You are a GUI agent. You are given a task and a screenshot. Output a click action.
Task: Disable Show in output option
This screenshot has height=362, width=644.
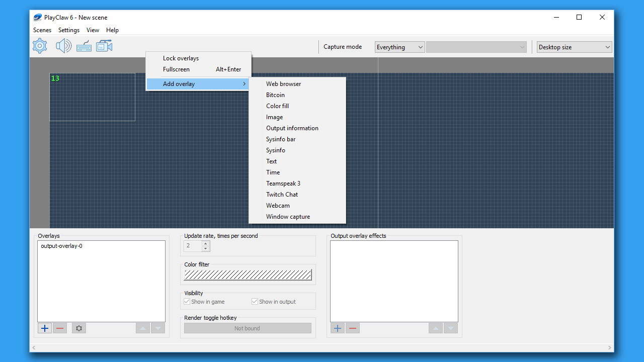[x=255, y=301]
